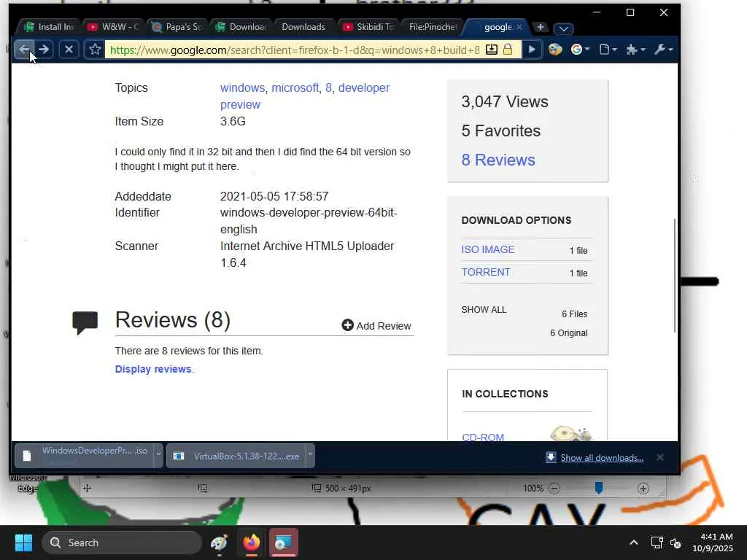Click the download icon inside the address bar
The width and height of the screenshot is (747, 560).
491,50
